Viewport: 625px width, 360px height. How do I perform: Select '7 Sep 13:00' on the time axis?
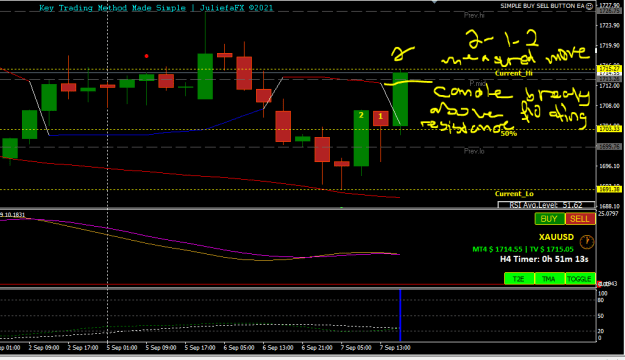(x=395, y=348)
